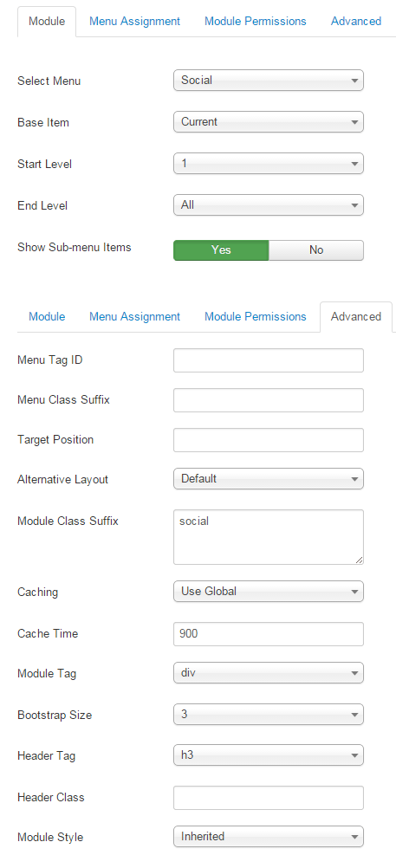Open the Select Menu dropdown showing Social
Image resolution: width=396 pixels, height=868 pixels.
(269, 81)
